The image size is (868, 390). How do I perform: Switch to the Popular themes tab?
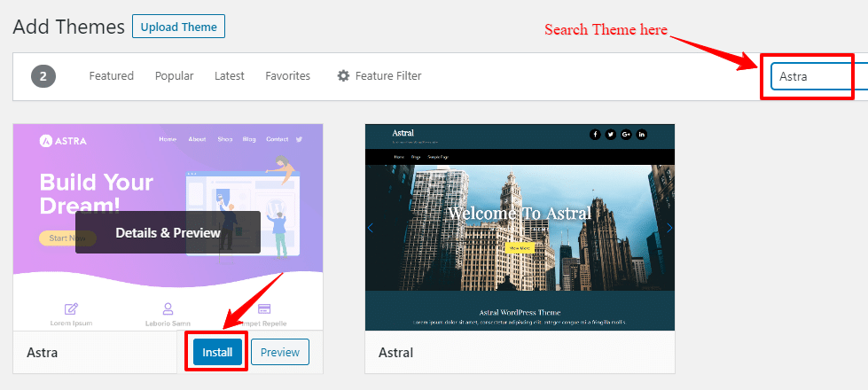coord(175,76)
